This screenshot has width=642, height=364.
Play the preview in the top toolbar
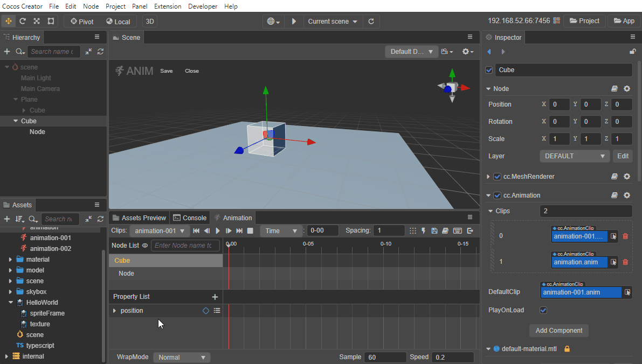pos(294,21)
